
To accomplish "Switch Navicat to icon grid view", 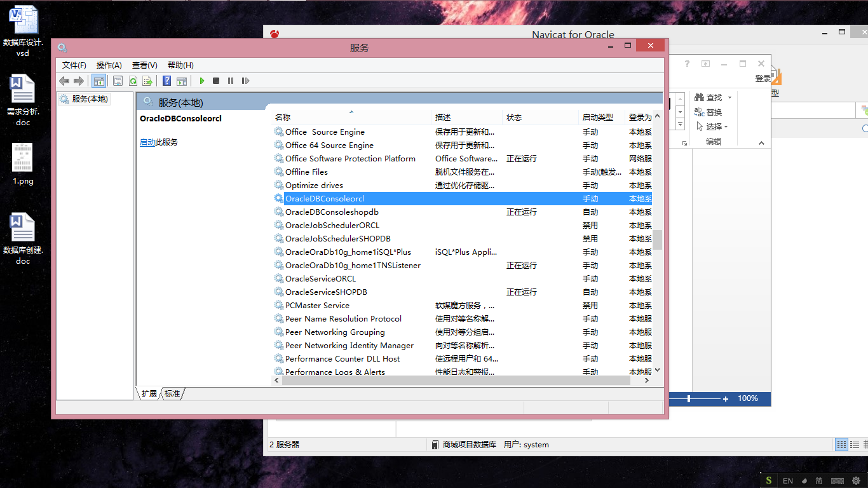I will pyautogui.click(x=841, y=444).
